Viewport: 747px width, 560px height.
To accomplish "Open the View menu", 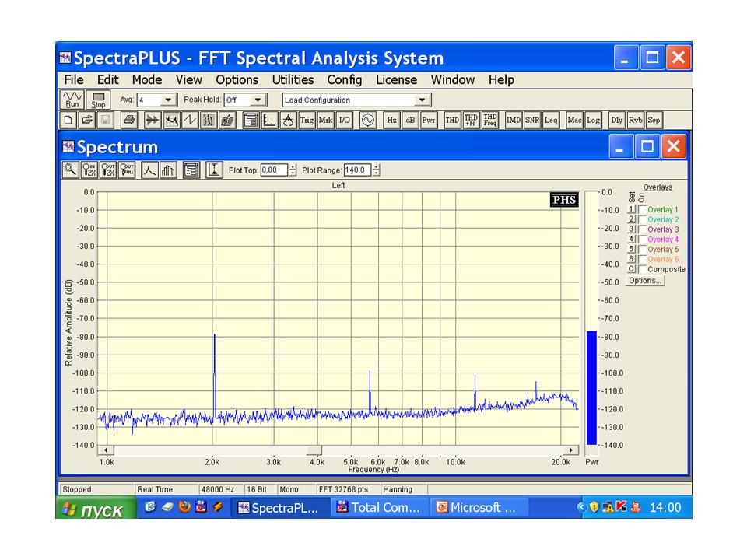I will 188,80.
